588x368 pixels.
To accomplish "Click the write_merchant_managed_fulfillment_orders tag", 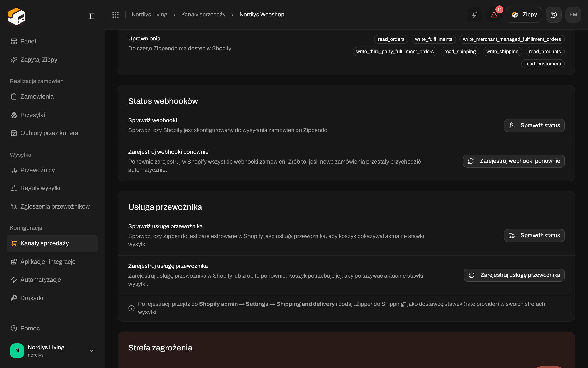I will (512, 39).
